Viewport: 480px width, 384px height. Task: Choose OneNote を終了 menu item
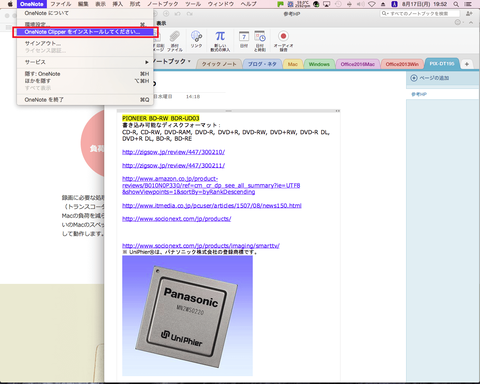85,100
